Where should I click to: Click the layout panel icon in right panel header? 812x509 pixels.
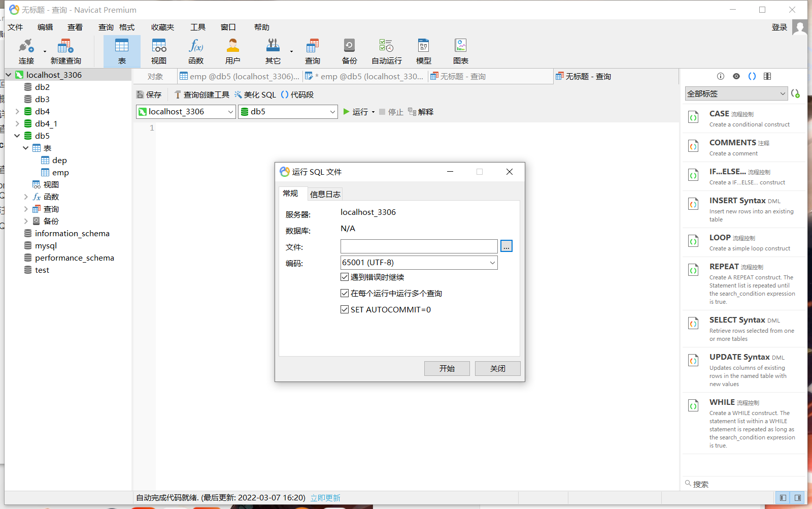pos(767,76)
